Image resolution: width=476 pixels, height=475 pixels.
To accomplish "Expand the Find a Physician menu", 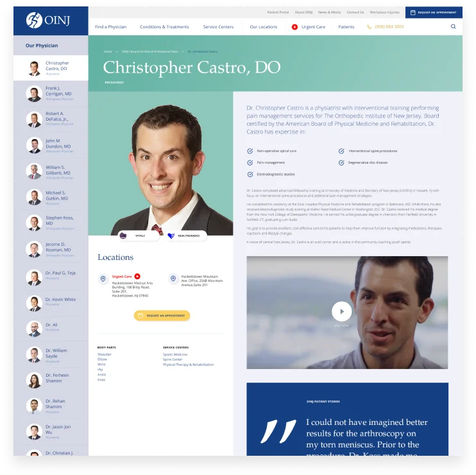I will tap(110, 27).
